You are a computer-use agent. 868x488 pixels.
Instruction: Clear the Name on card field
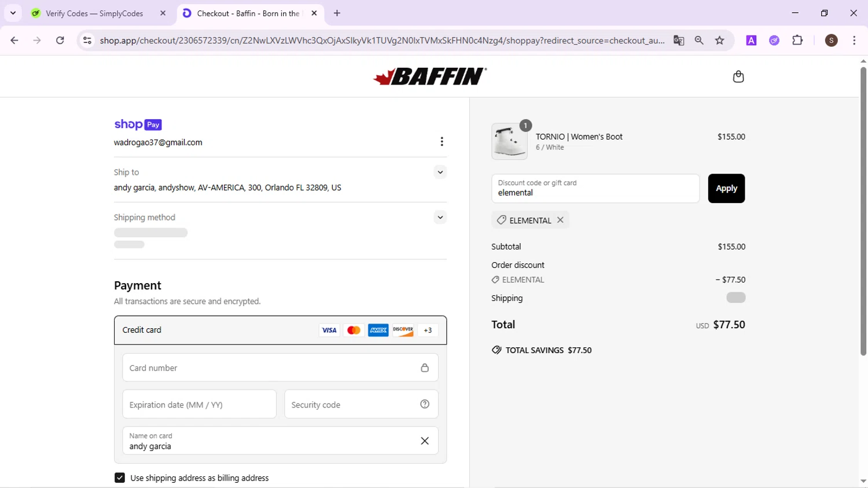coord(425,441)
